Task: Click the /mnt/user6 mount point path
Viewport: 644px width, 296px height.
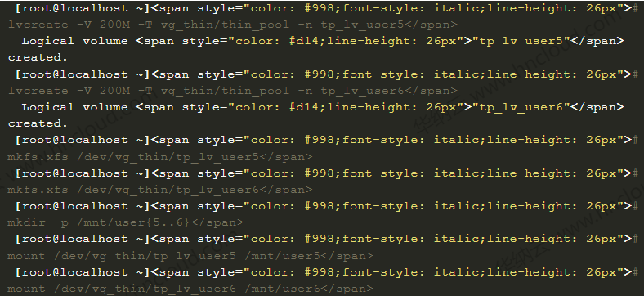Action: click(x=283, y=289)
